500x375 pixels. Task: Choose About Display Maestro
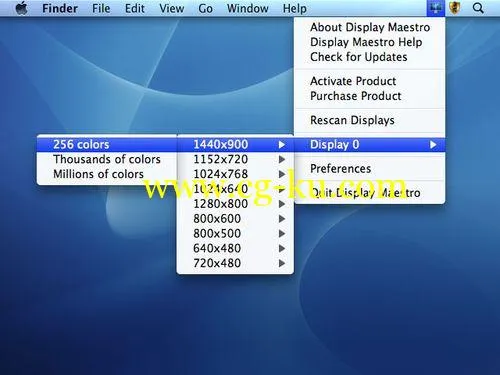pyautogui.click(x=370, y=27)
